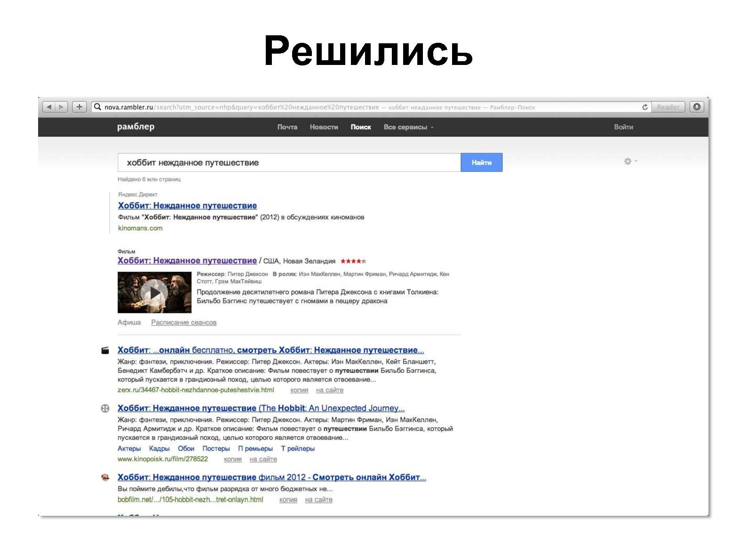Viewport: 747px width, 560px height.
Task: Click the star rating next to Новая Зеландия
Action: coord(353,261)
